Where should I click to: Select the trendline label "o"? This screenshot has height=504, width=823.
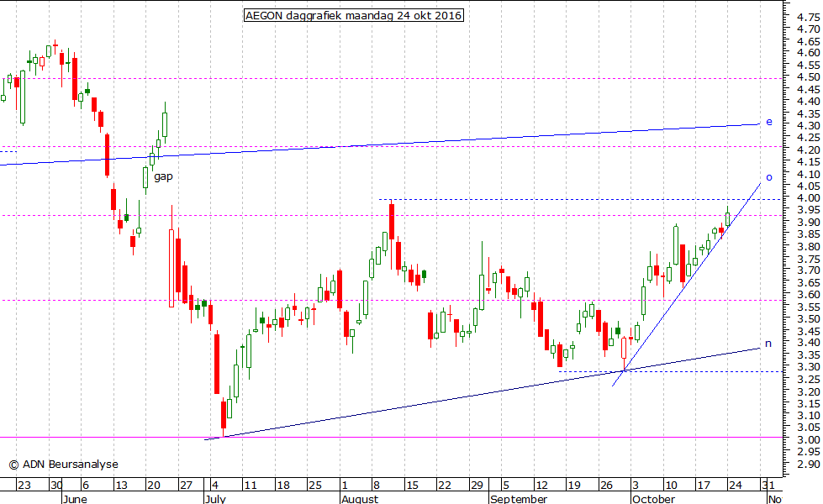769,177
